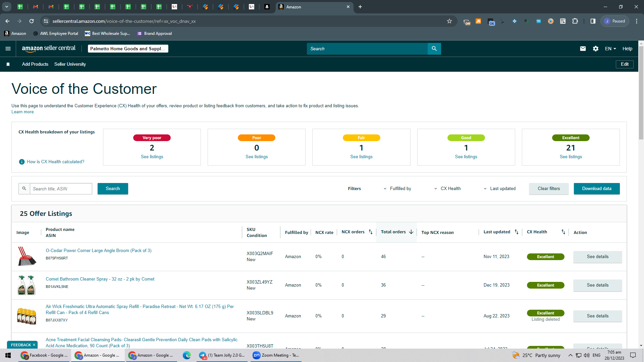See listings under the Poor card
Image resolution: width=644 pixels, height=362 pixels.
257,157
